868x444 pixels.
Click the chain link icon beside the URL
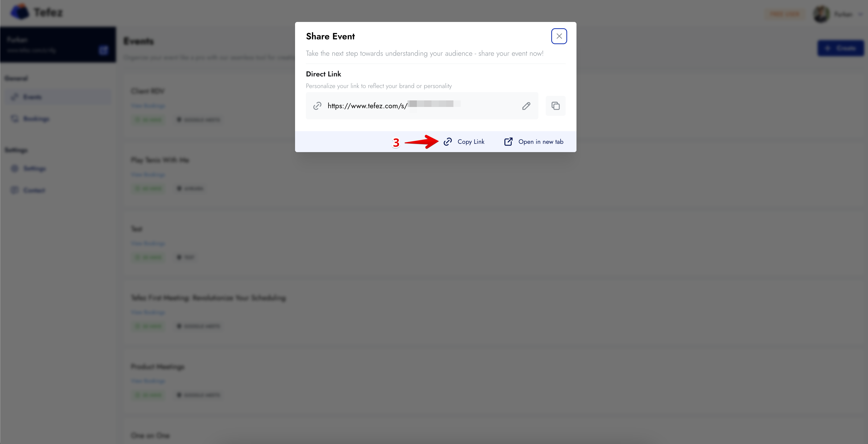(317, 106)
